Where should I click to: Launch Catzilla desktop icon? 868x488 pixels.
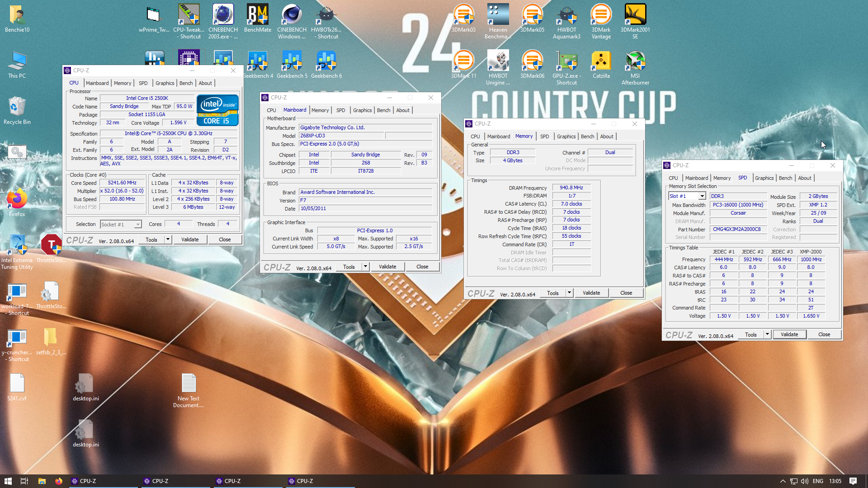tap(601, 61)
